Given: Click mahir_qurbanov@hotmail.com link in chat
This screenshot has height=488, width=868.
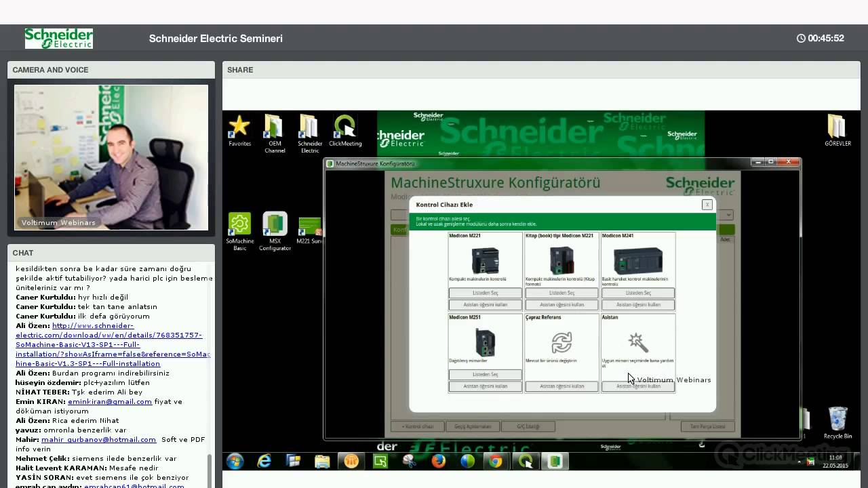Looking at the screenshot, I should click(98, 439).
